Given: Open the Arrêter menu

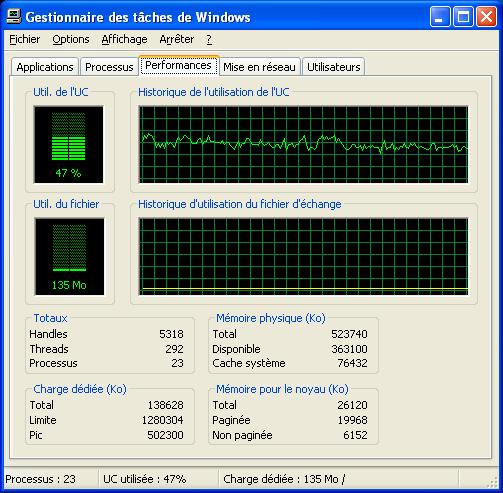Looking at the screenshot, I should click(176, 39).
